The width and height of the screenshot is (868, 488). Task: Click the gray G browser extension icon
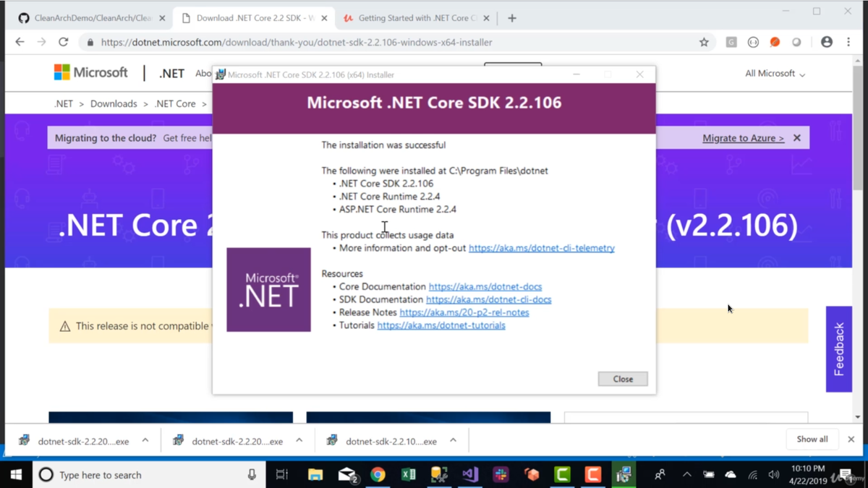tap(731, 42)
